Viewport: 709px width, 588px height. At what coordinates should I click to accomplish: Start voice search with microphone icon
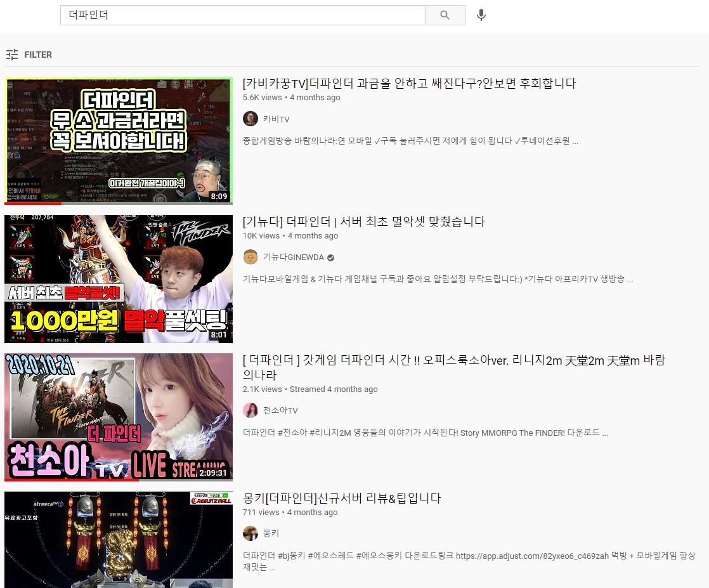point(481,15)
